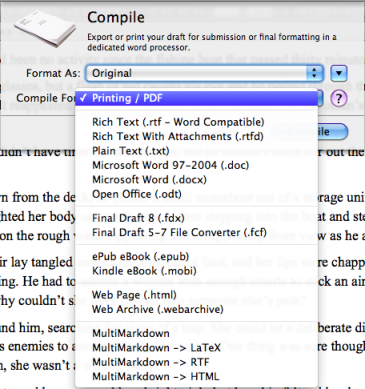Choose MultiMarkdown -> RTF option

click(197, 362)
